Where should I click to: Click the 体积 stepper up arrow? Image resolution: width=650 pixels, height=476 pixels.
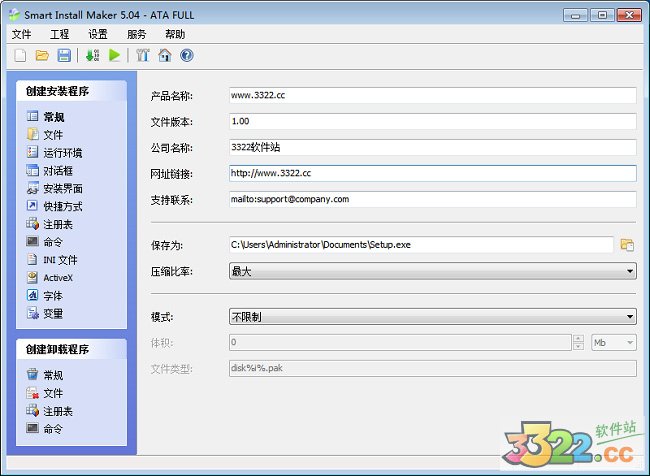[x=578, y=338]
